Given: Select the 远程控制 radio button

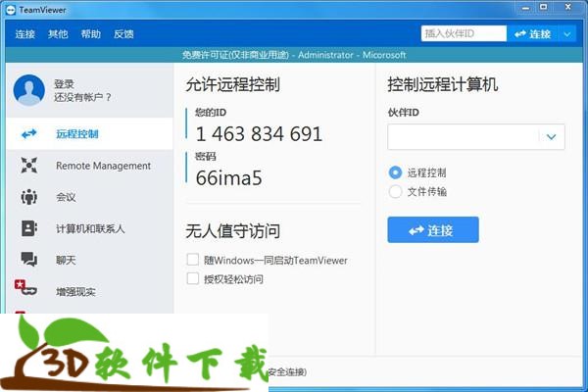Looking at the screenshot, I should (395, 172).
